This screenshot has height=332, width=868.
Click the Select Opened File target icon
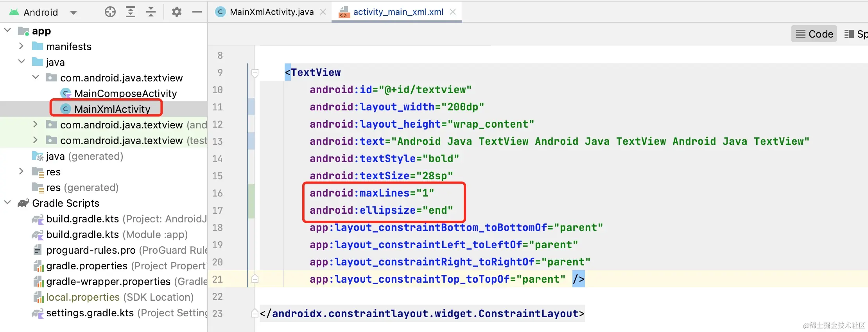click(x=110, y=12)
